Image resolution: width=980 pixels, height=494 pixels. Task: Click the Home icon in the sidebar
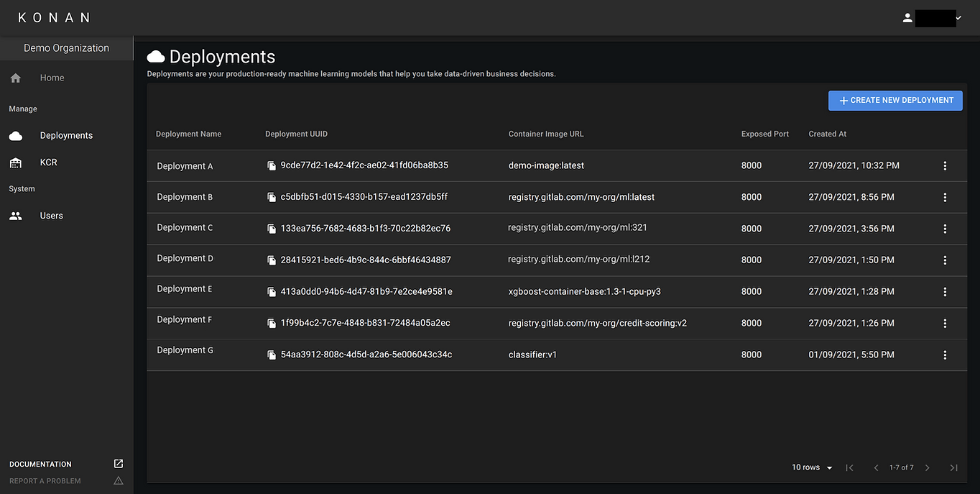click(16, 78)
